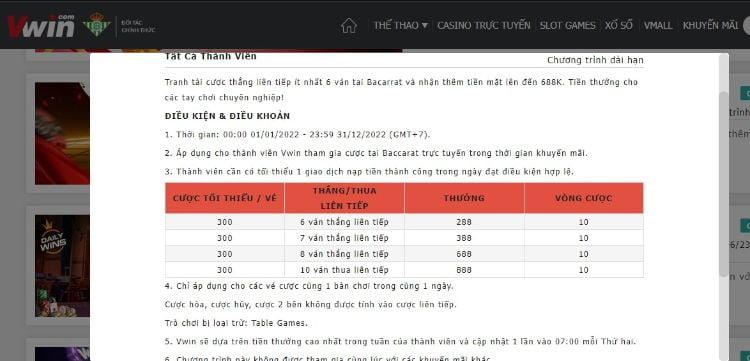The height and width of the screenshot is (361, 750).
Task: Select 'ĐIỀU KIỆN & ĐIỀU KHOẢN' heading
Action: 227,116
